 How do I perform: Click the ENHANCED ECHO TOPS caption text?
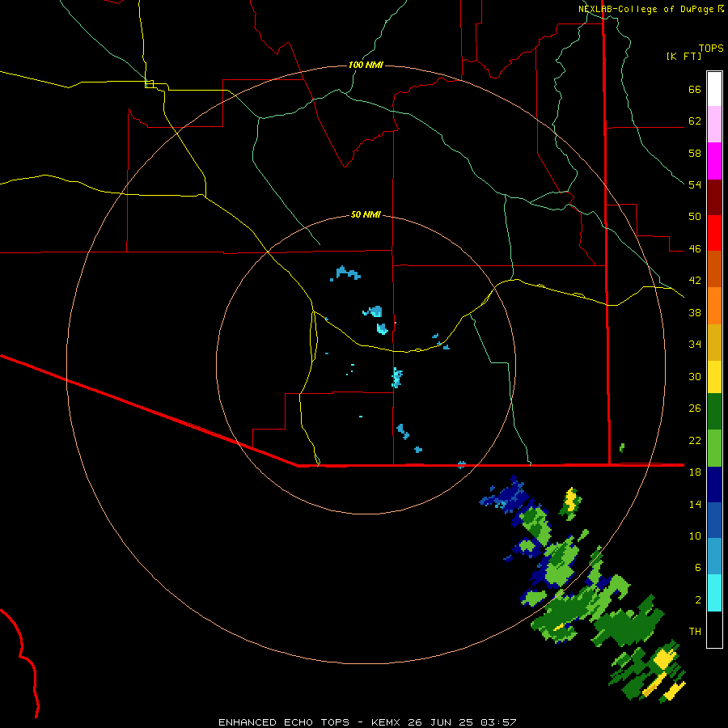284,722
